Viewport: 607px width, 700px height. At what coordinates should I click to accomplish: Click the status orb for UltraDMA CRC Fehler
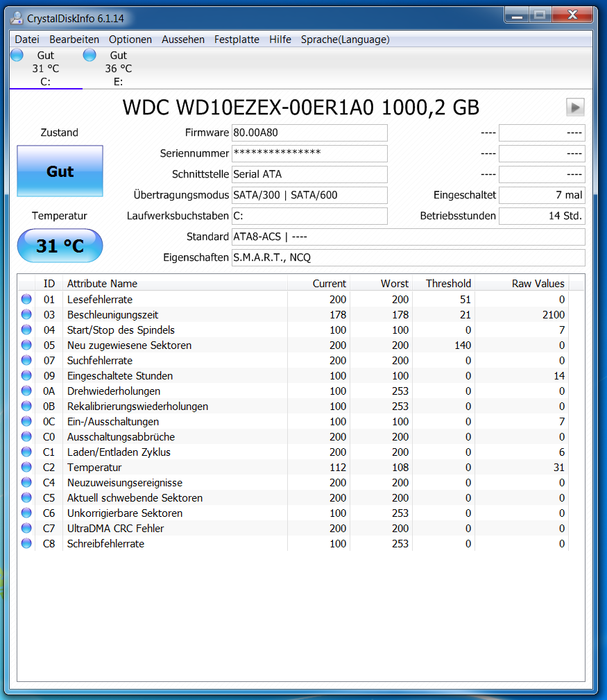point(26,528)
